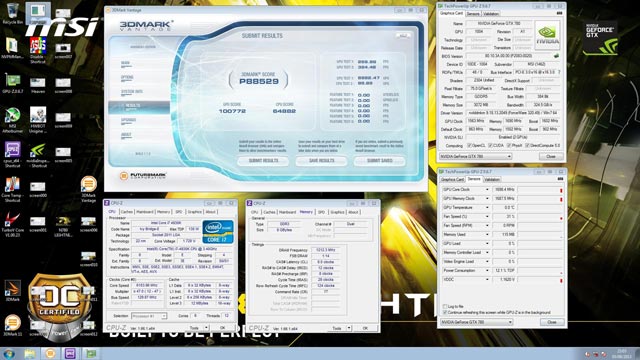This screenshot has height=360, width=640.
Task: Open the 3DMark desktop shortcut icon
Action: pyautogui.click(x=12, y=291)
